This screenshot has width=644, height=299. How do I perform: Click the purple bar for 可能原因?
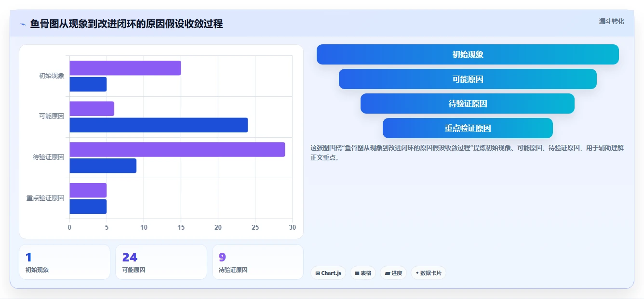(x=92, y=109)
